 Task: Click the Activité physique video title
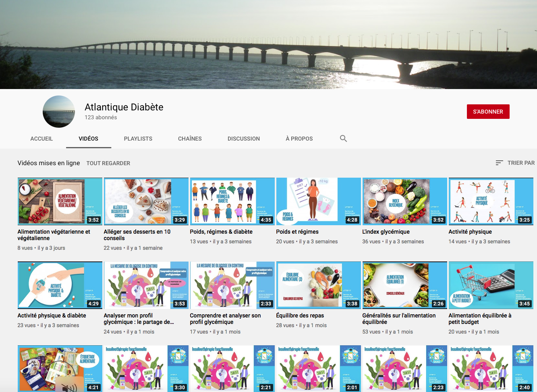pos(470,232)
